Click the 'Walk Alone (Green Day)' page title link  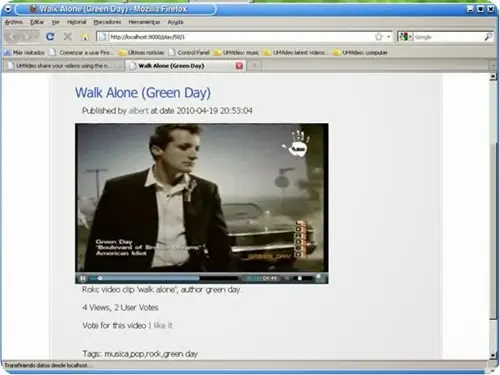click(x=143, y=92)
